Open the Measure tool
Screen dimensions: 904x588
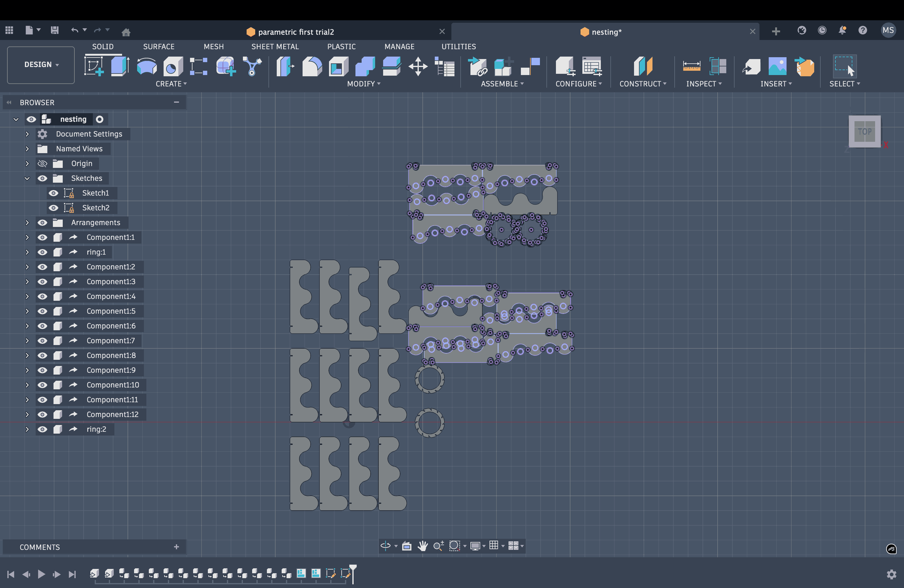point(691,66)
